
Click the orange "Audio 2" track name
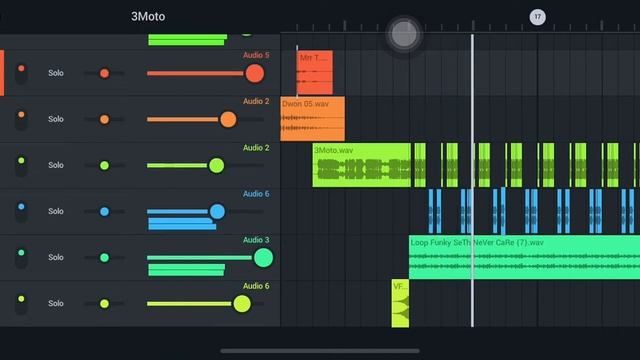coord(256,101)
